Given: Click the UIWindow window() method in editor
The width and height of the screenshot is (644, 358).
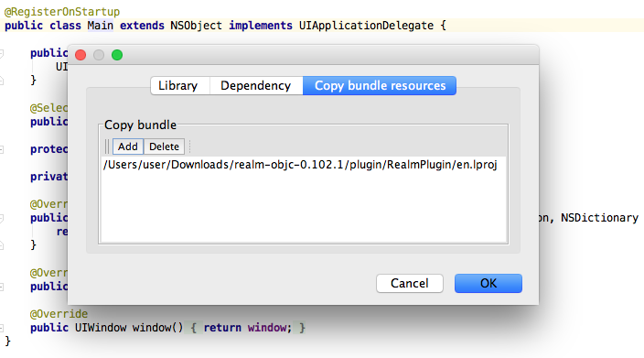Looking at the screenshot, I should (x=129, y=328).
